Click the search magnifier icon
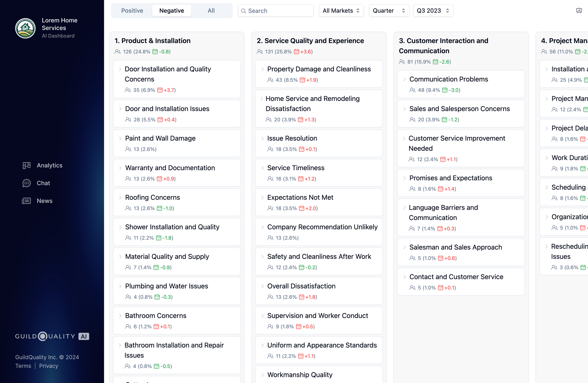Screen dimensions: 588x383 [244, 11]
